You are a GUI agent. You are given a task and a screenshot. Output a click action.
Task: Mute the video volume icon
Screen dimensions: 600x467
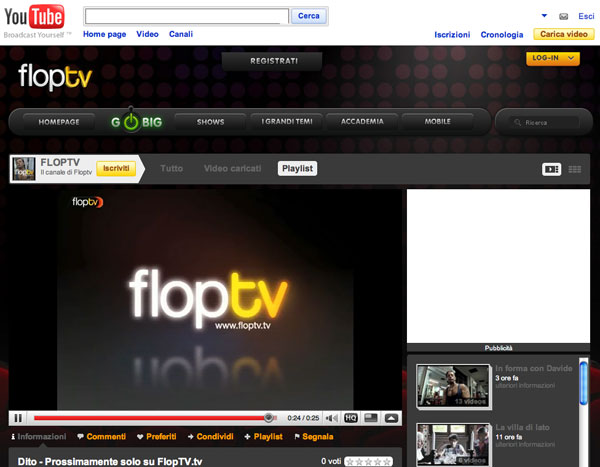331,418
